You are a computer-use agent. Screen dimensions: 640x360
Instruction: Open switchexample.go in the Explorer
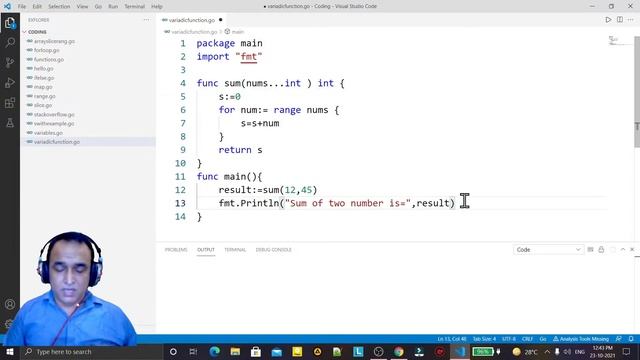pyautogui.click(x=54, y=124)
